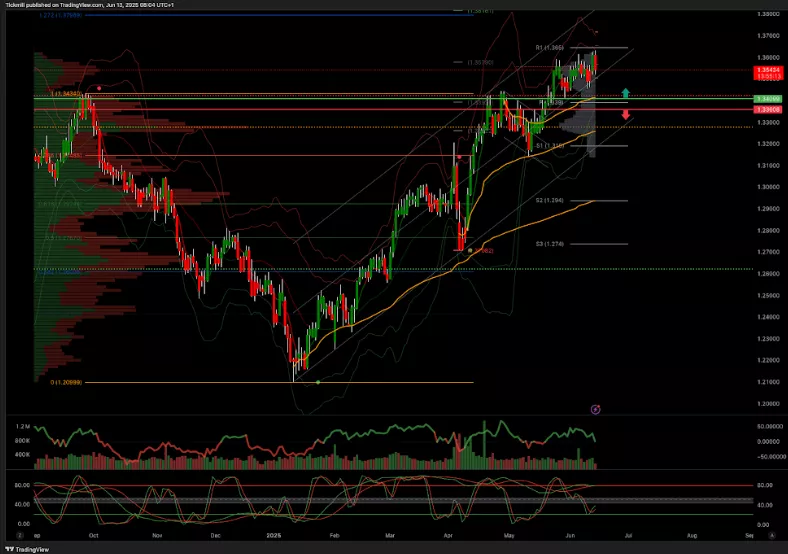
Task: Click the red current price label 1.35434
Action: (x=767, y=72)
